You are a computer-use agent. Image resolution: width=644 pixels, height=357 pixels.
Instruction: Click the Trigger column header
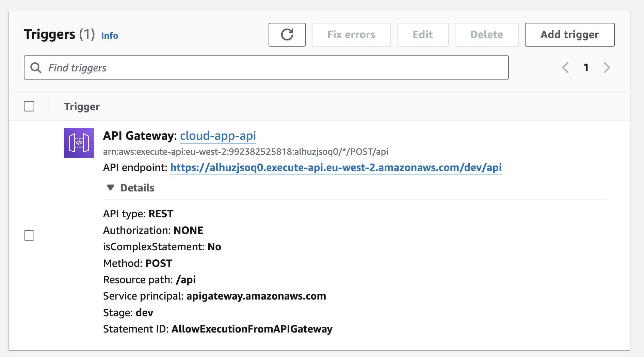(x=82, y=107)
